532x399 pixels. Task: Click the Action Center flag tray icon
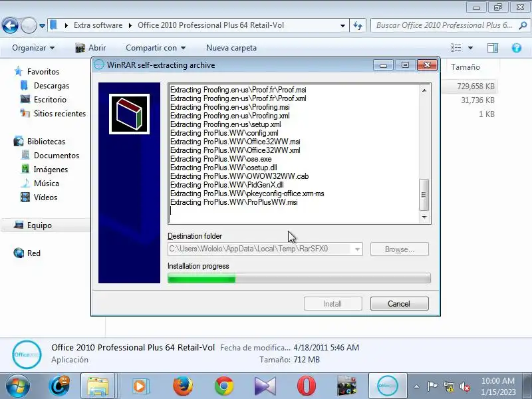tap(432, 386)
